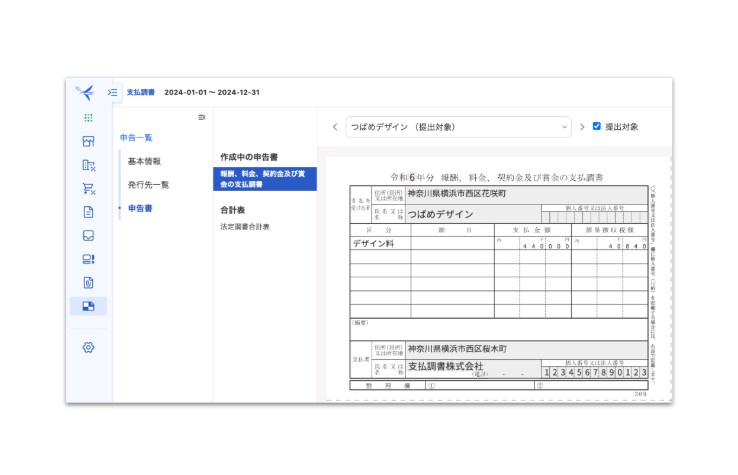Open the 法定調書合計表 link
Viewport: 738px width, 475px height.
click(245, 227)
